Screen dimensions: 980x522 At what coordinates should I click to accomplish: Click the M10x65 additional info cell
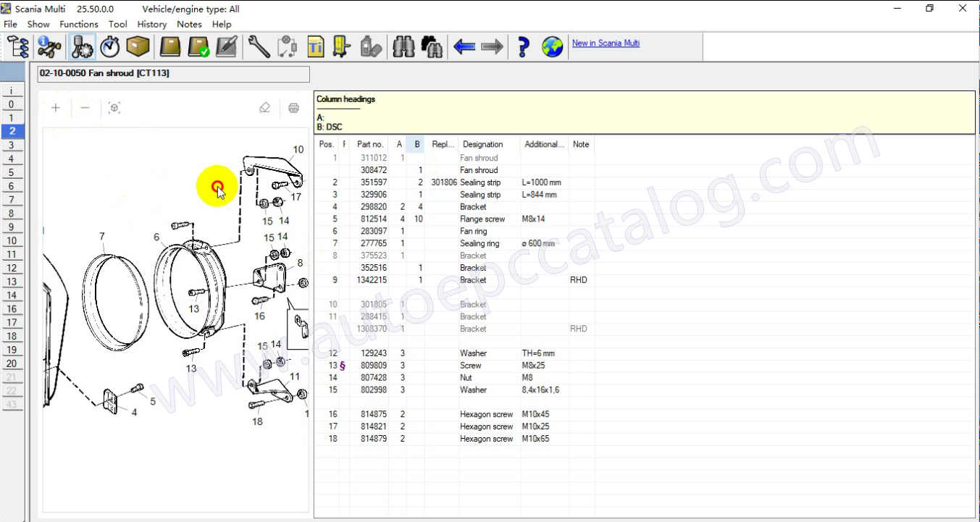click(535, 439)
